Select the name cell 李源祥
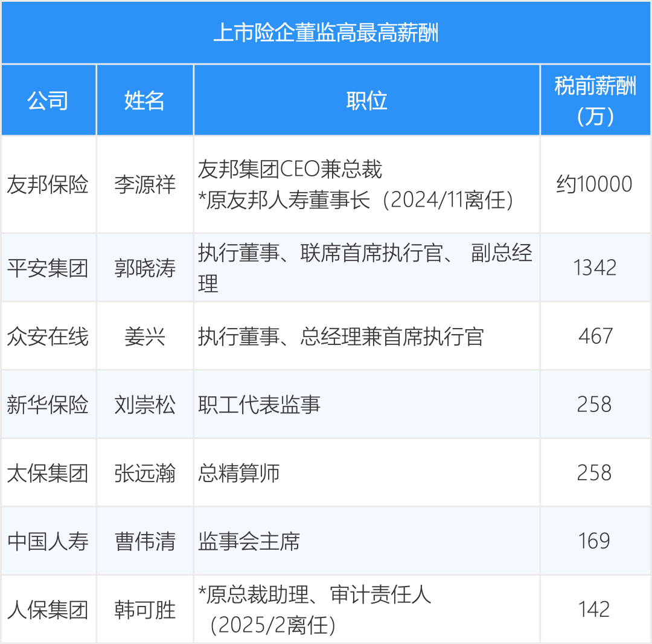652x644 pixels. pos(145,185)
